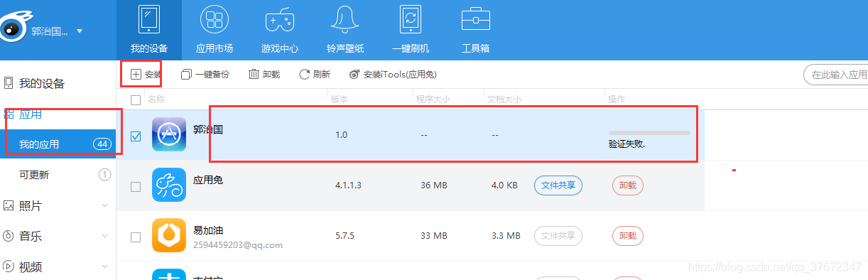The width and height of the screenshot is (868, 280).
Task: Click the 郭治国 install progress bar
Action: (649, 132)
